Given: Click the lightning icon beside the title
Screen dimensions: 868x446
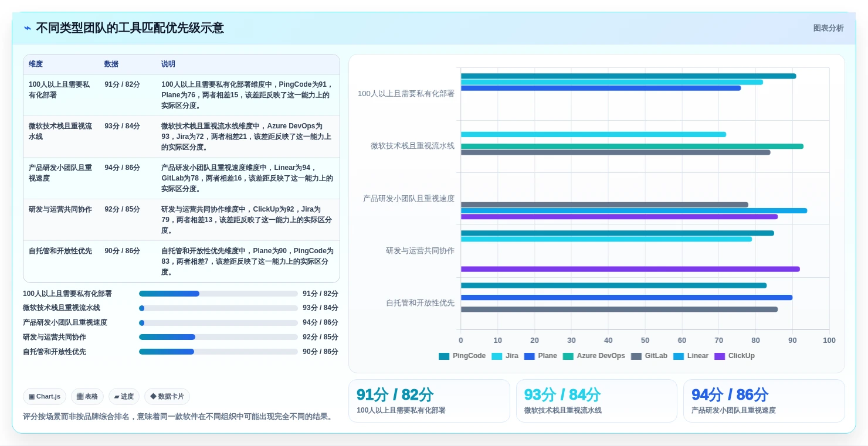Looking at the screenshot, I should point(28,28).
